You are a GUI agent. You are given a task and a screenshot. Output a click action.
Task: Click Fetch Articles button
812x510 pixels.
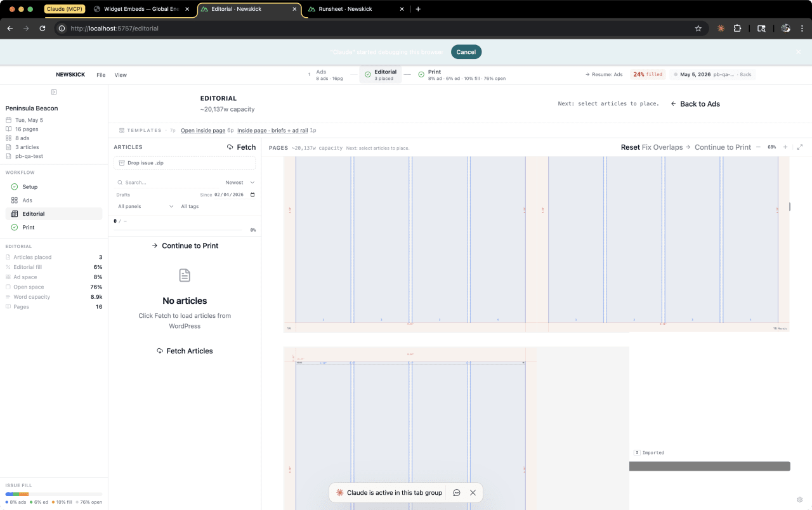tap(185, 351)
